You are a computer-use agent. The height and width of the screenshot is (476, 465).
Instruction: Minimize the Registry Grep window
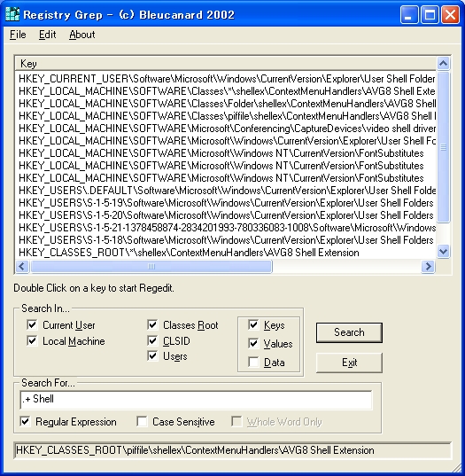[x=409, y=14]
